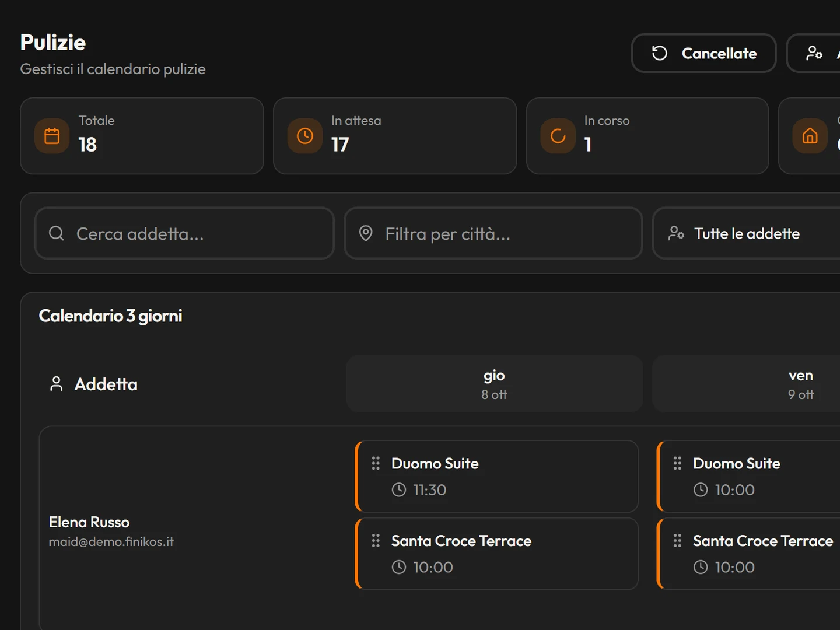Click drag handle of Santa Croce Terrace ven card

click(x=677, y=541)
